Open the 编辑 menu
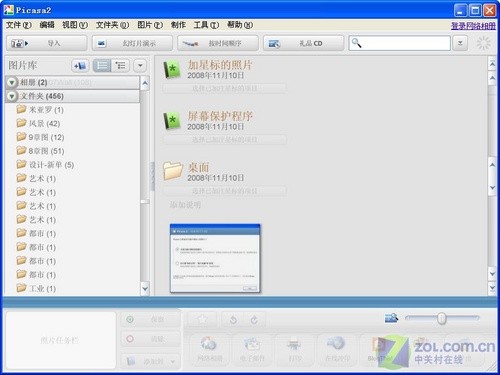 click(47, 25)
